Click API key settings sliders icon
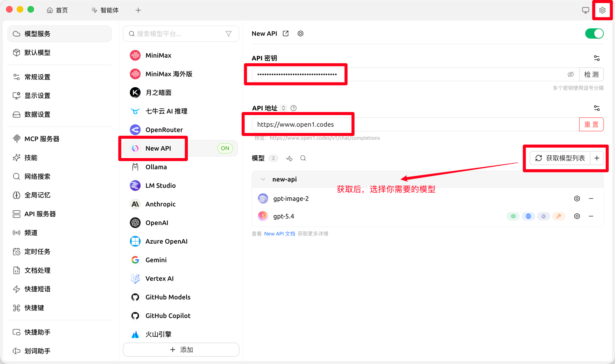615x364 pixels. (x=597, y=58)
